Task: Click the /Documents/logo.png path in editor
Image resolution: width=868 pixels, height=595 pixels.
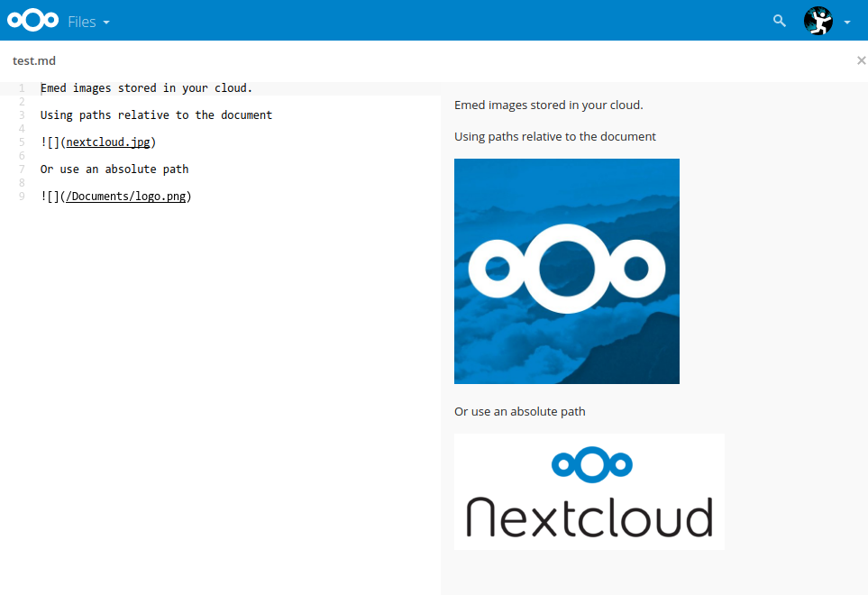Action: (x=125, y=197)
